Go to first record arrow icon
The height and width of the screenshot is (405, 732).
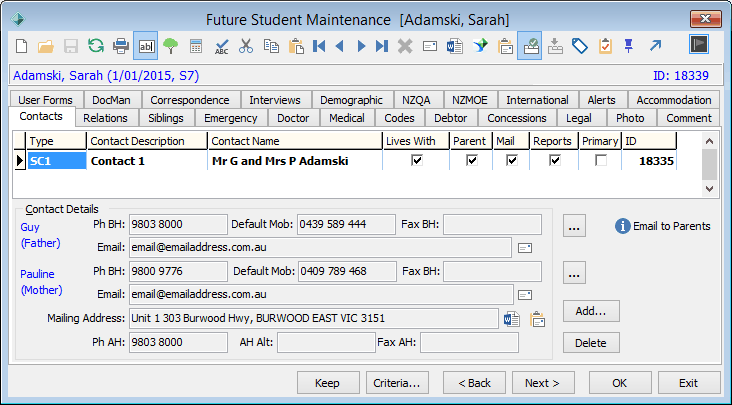click(x=319, y=46)
